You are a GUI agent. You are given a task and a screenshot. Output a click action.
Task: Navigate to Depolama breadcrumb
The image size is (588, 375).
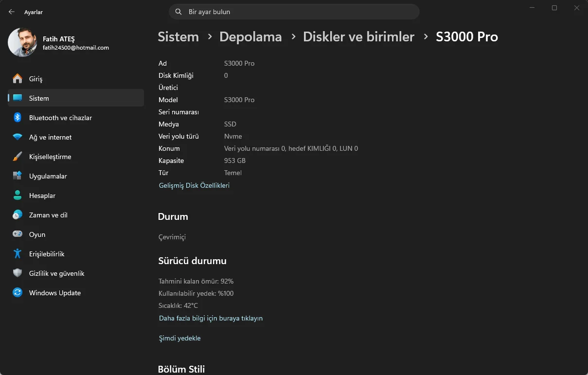point(250,37)
